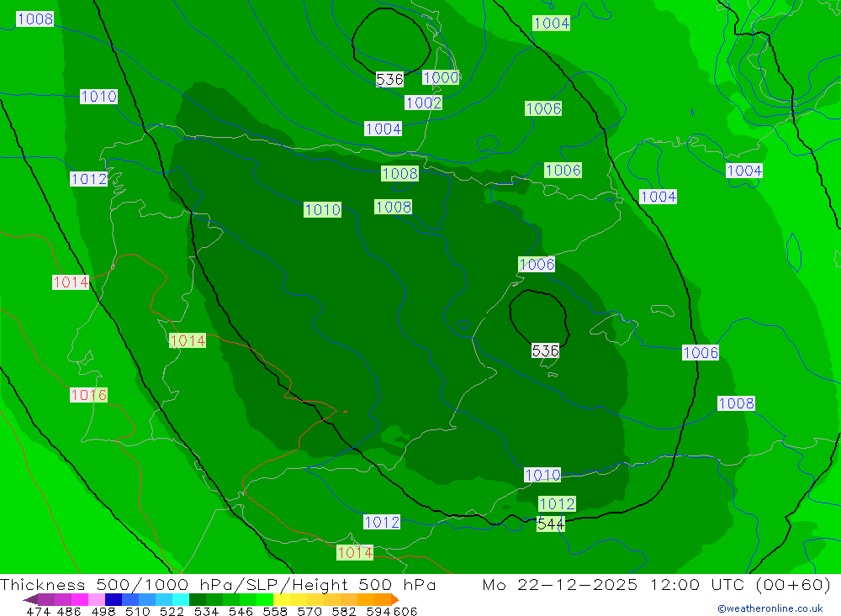Click the 1004 label just below 1002
Image resolution: width=841 pixels, height=616 pixels.
pos(383,129)
